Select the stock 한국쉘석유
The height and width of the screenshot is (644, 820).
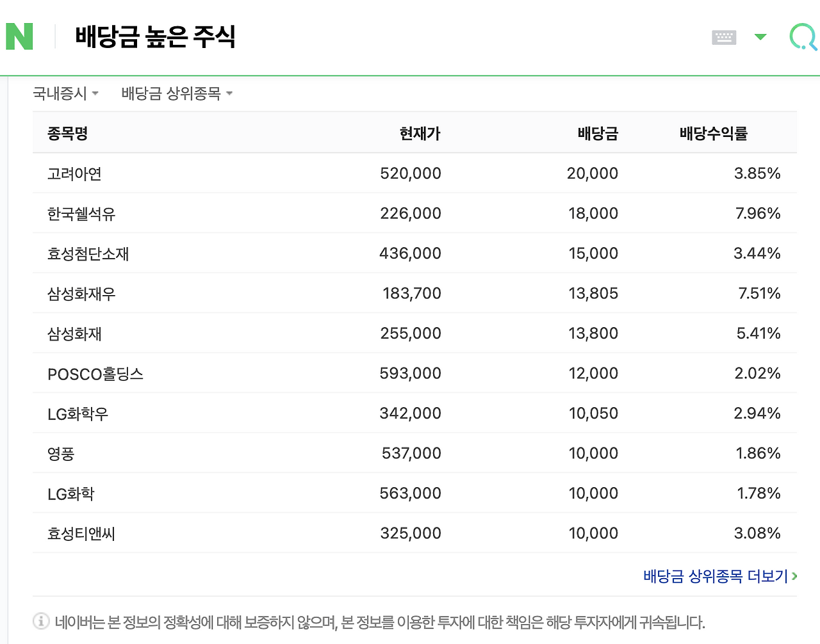coord(81,214)
